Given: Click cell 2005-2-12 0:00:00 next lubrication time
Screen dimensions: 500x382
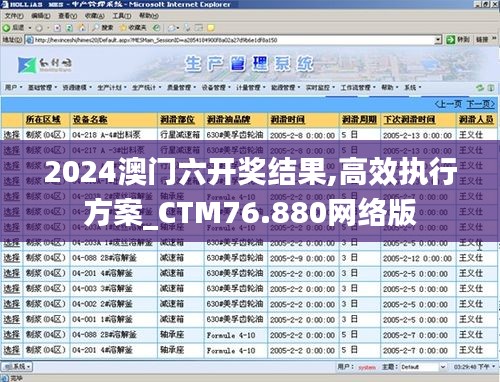Looking at the screenshot, I should (x=417, y=258).
